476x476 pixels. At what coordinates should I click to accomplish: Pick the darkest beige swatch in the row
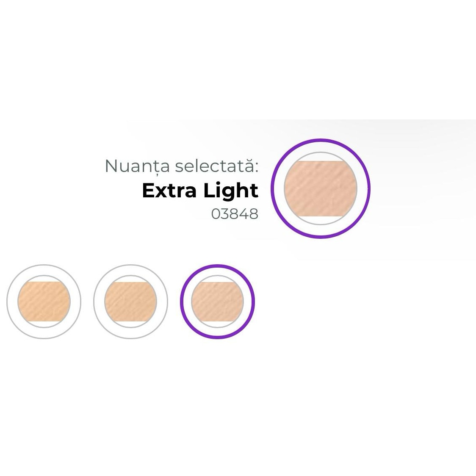[x=44, y=302]
